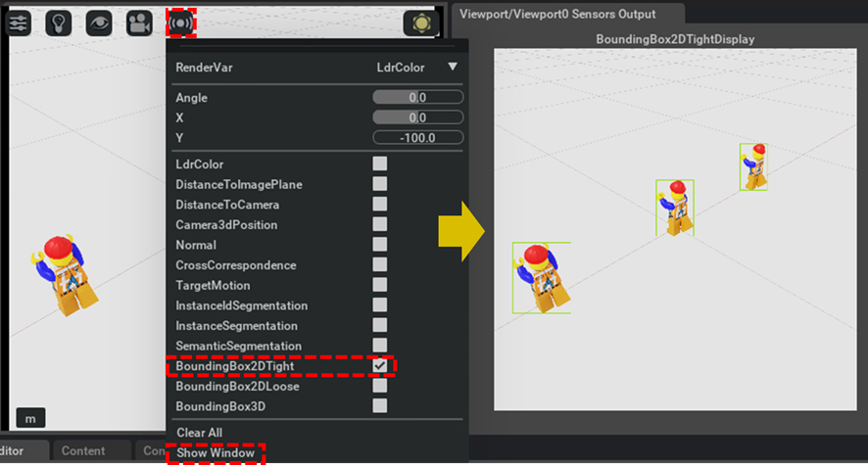Enable the DistanceToCamera checkbox
The height and width of the screenshot is (465, 868).
[380, 204]
